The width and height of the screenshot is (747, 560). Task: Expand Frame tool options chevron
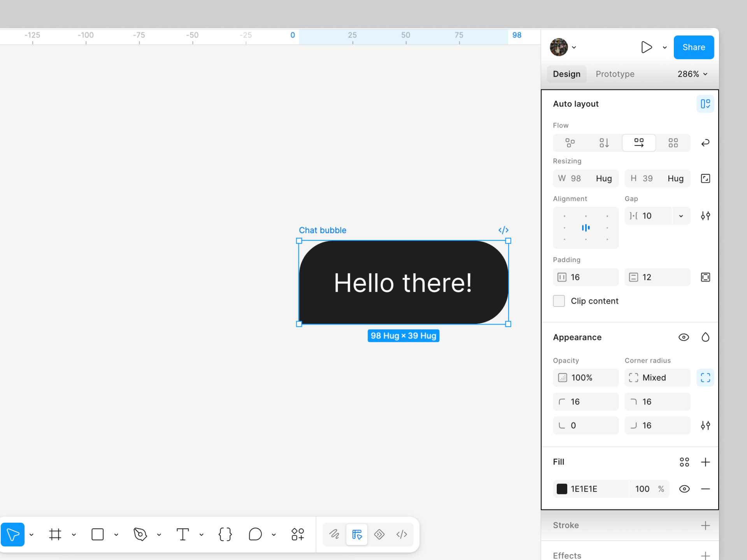pos(74,535)
